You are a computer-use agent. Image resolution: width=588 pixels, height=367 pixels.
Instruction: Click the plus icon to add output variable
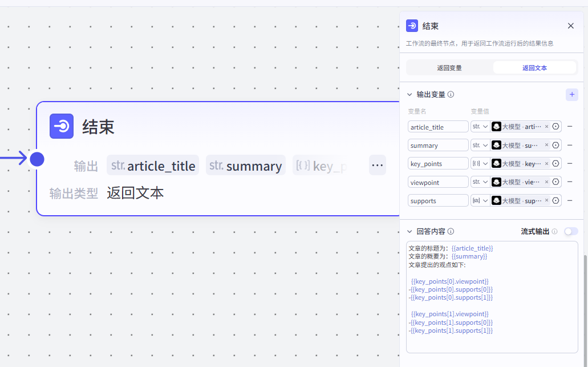click(571, 95)
